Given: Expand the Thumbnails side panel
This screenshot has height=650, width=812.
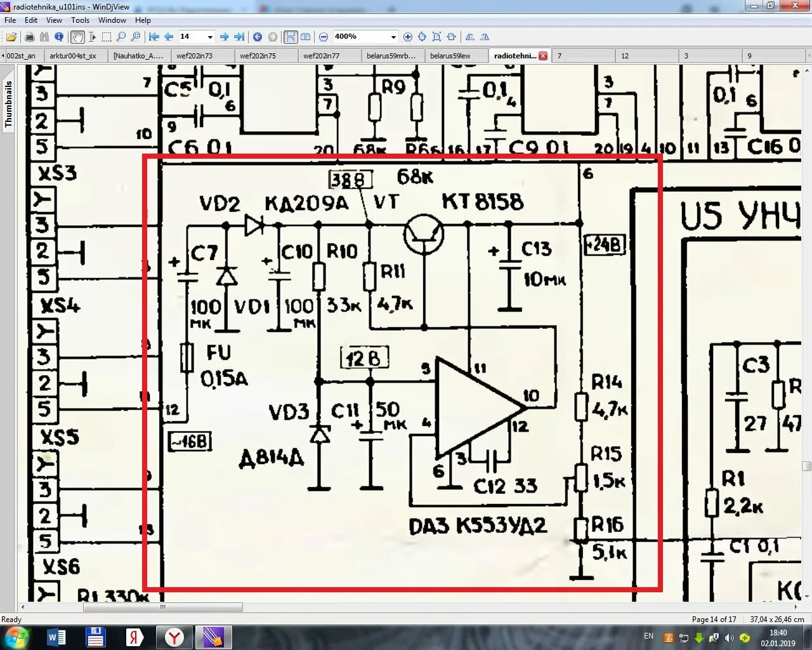Looking at the screenshot, I should 8,103.
